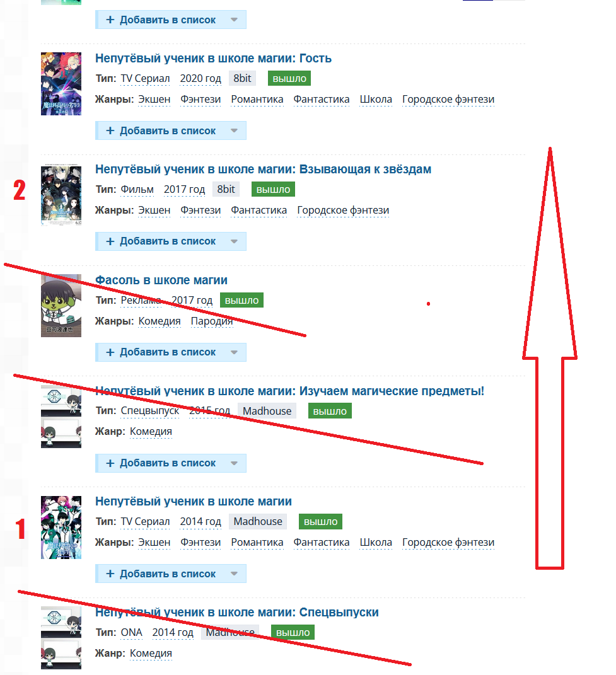Image resolution: width=616 pixels, height=675 pixels.
Task: Click the 2020 год year link
Action: (200, 78)
